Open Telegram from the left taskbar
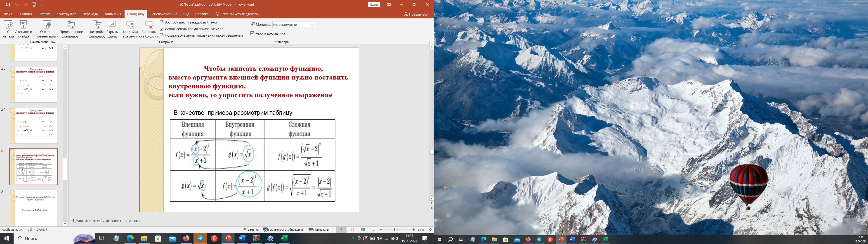This screenshot has width=868, height=244. (200, 238)
